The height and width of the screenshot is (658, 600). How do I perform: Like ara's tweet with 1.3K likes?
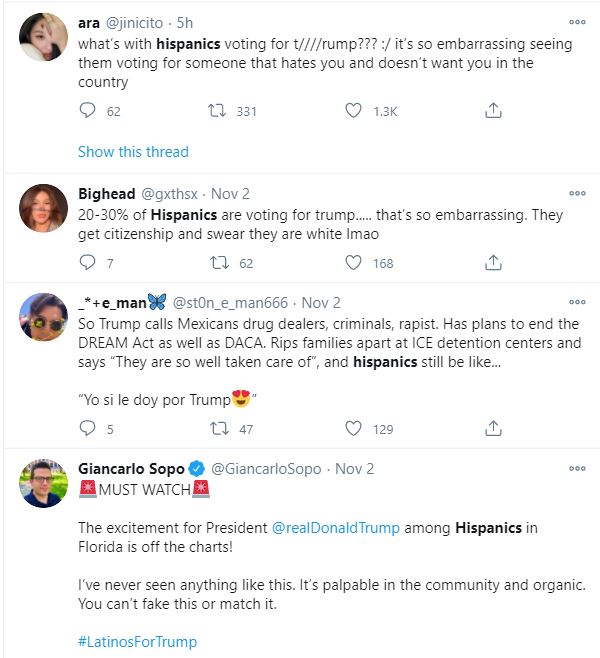[353, 111]
